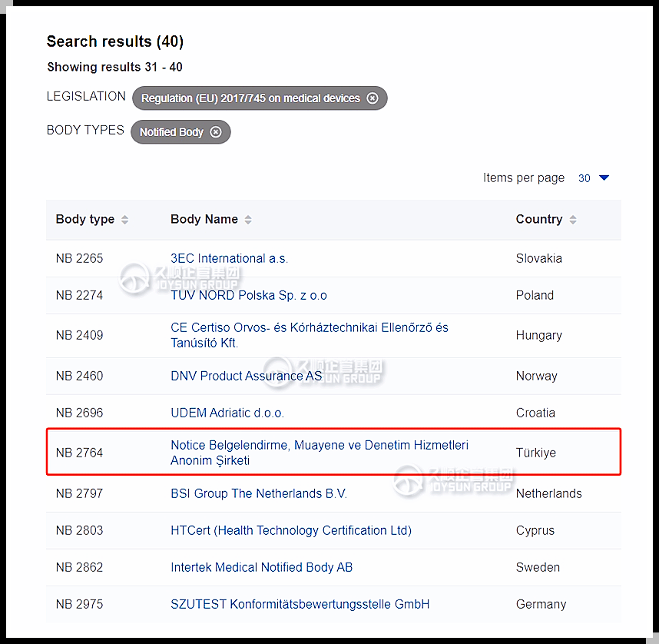Click the Body Name column header text
The width and height of the screenshot is (659, 644).
tap(204, 219)
